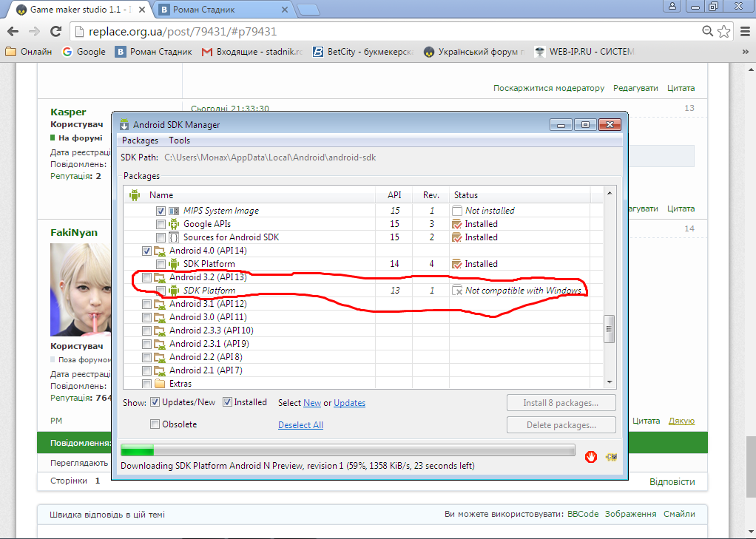Toggle the Updates/New show filter

click(x=155, y=402)
